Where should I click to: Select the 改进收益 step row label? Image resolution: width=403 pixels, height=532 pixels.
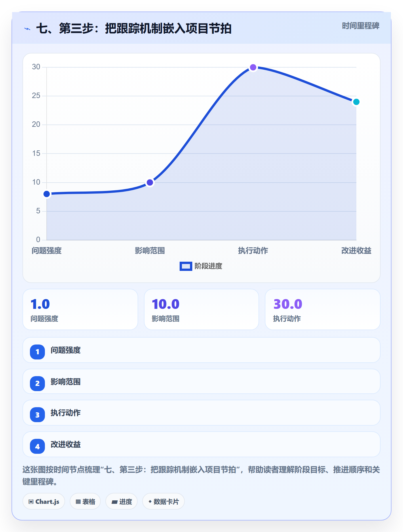[66, 445]
